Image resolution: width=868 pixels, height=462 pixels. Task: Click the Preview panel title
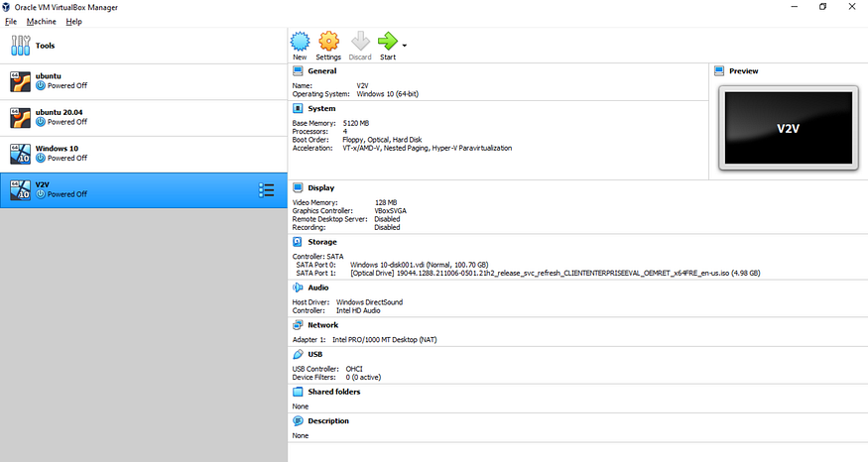(x=743, y=70)
